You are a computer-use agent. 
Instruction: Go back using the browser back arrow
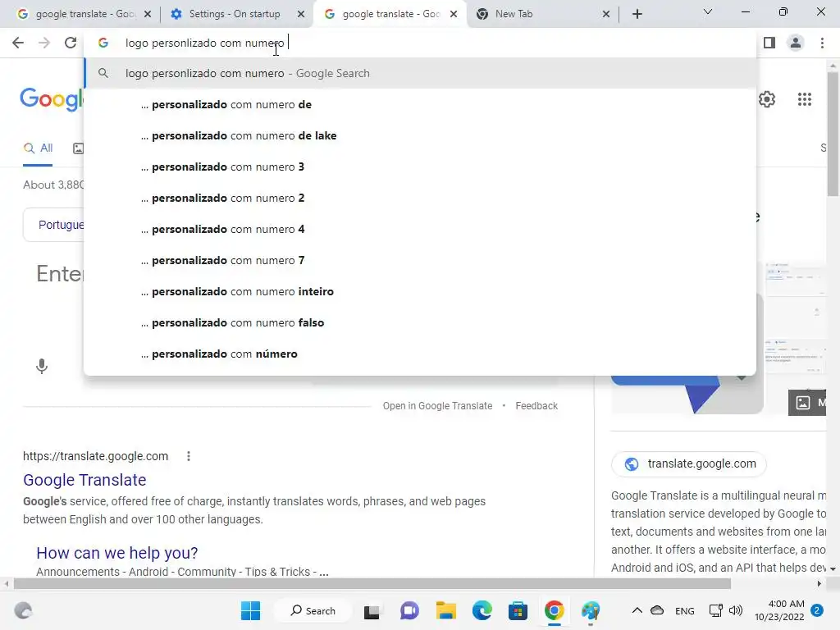point(18,43)
